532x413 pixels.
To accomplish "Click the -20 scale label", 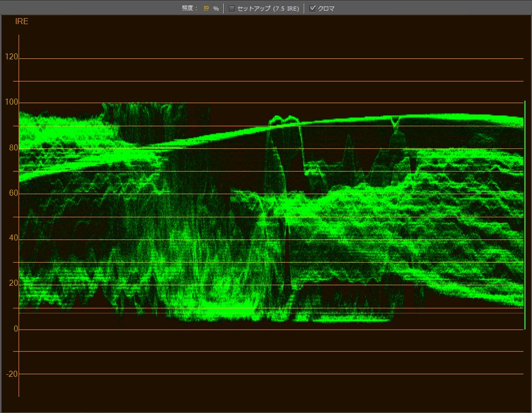I will (12, 374).
